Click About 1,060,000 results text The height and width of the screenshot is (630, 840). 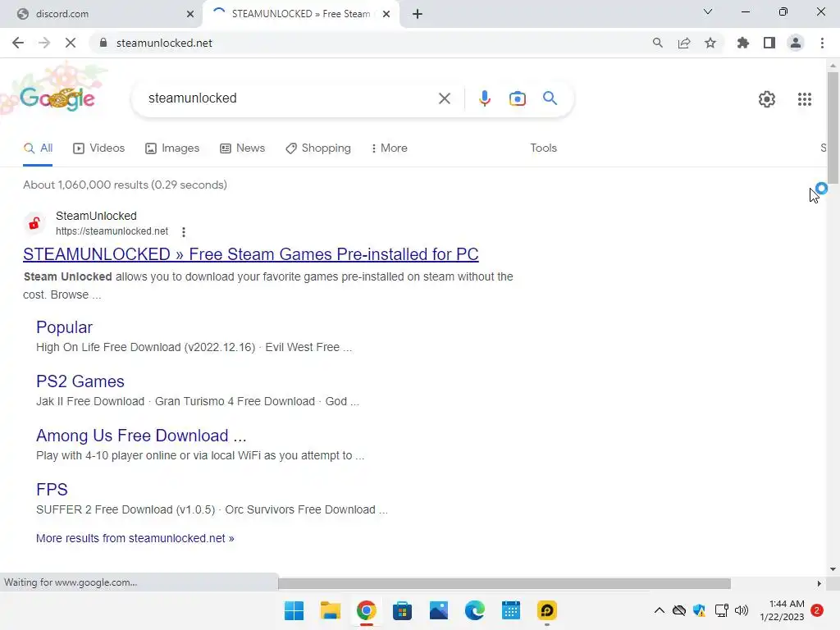[125, 185]
